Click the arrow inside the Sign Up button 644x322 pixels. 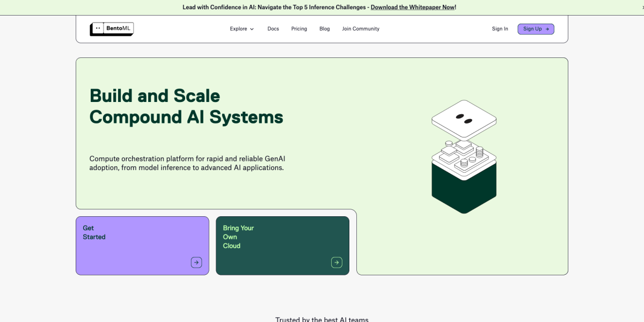point(547,29)
